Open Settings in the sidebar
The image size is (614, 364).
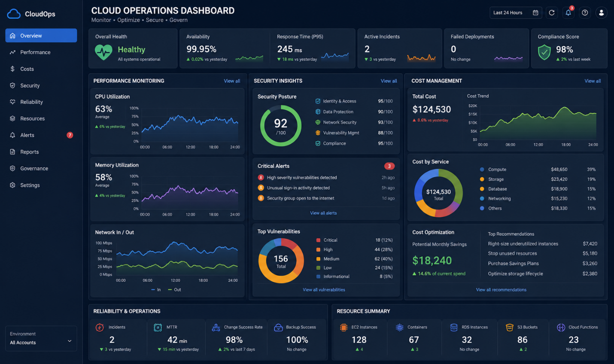click(41, 185)
